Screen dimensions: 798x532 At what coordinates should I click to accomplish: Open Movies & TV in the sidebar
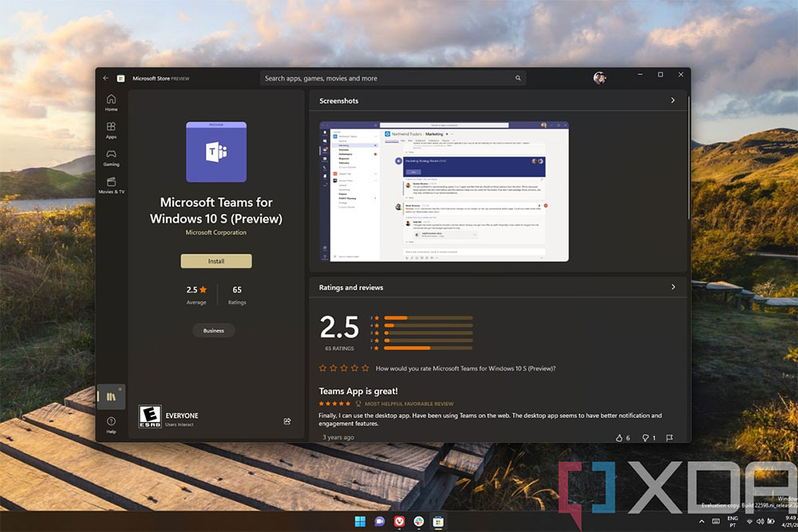coord(111,185)
